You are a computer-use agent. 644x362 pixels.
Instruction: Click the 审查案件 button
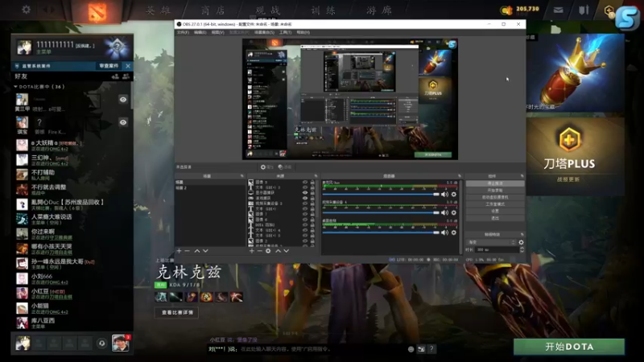pyautogui.click(x=109, y=66)
